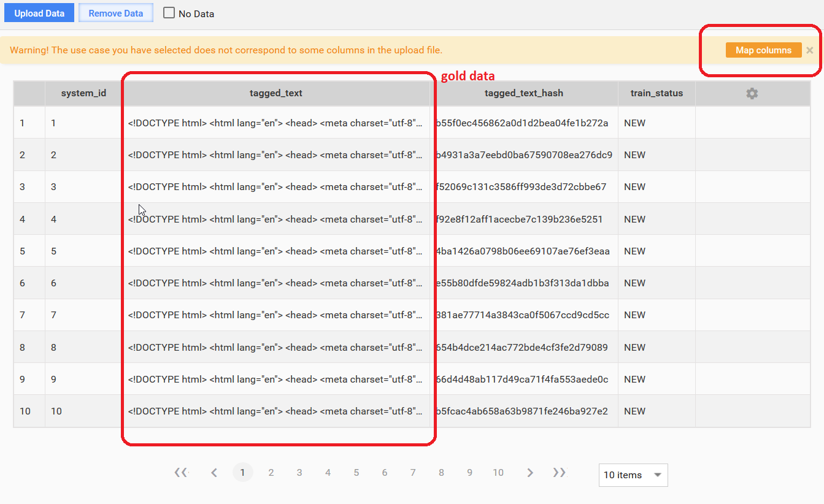This screenshot has height=504, width=824.
Task: Select page 8 in pagination
Action: click(441, 472)
